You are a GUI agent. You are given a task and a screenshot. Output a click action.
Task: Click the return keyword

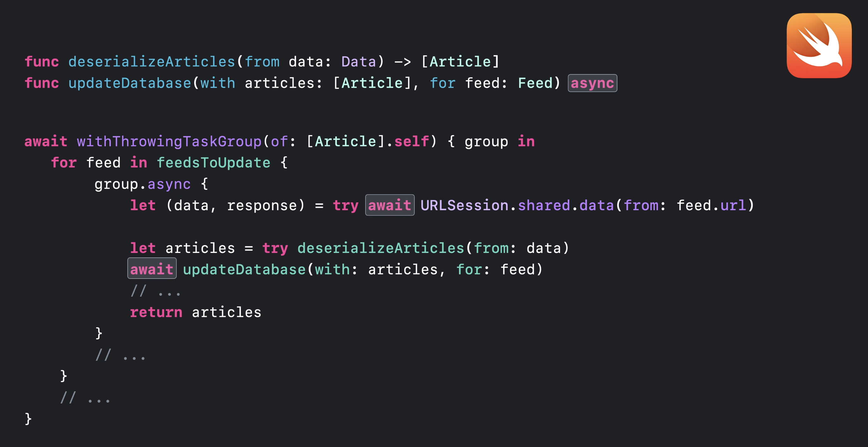tap(156, 312)
